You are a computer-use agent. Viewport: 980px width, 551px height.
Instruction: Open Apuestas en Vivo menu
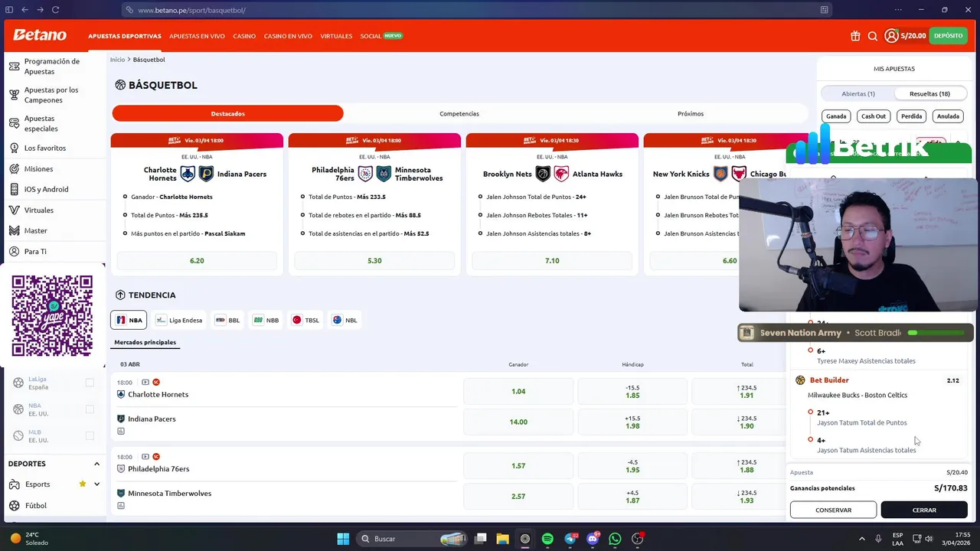click(x=197, y=36)
